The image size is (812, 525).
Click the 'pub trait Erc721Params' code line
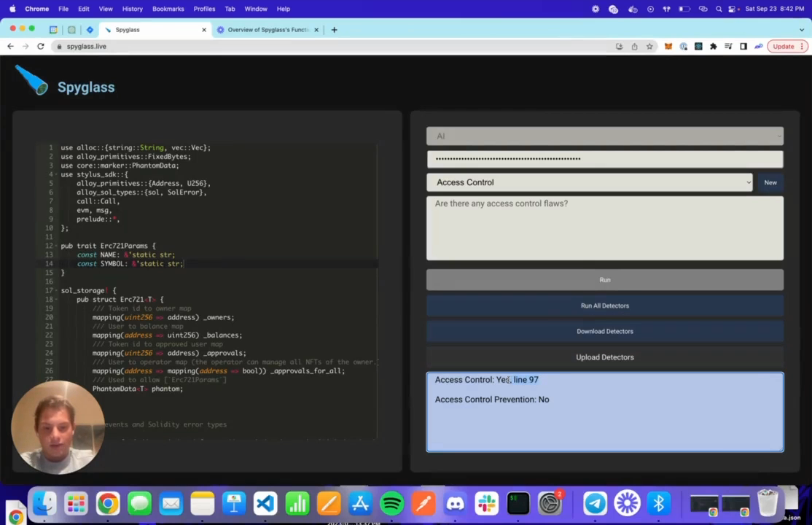[x=108, y=246]
